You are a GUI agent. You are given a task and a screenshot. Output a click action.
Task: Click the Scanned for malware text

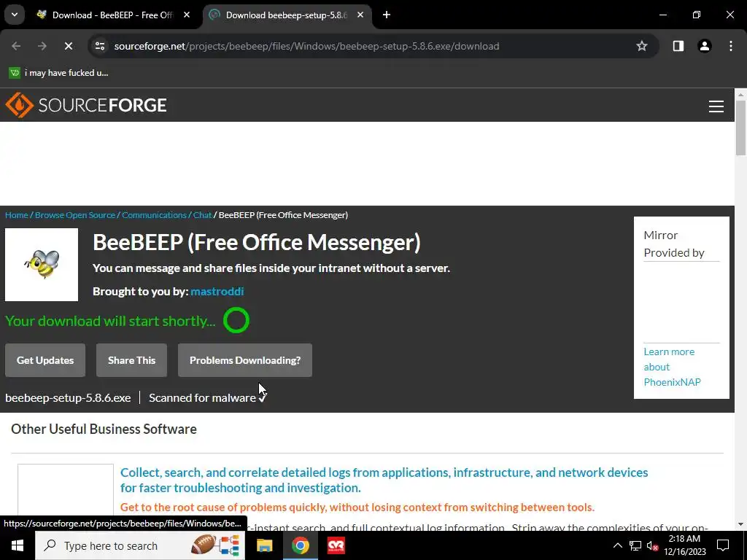(203, 397)
